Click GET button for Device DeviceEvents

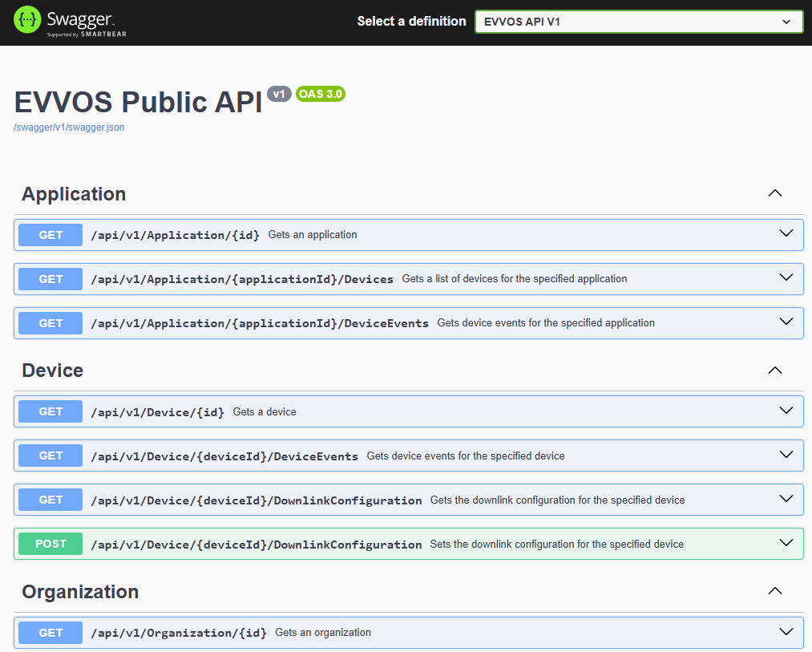click(x=50, y=456)
